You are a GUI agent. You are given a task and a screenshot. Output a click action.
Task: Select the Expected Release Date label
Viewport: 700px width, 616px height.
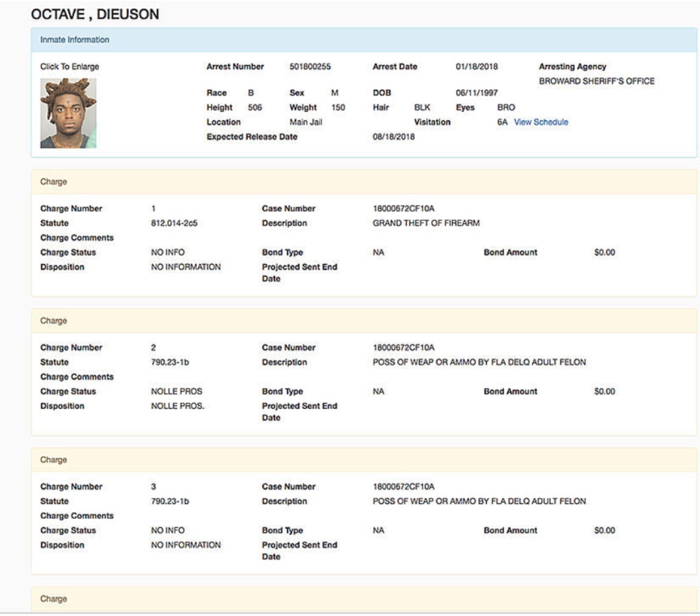point(252,137)
